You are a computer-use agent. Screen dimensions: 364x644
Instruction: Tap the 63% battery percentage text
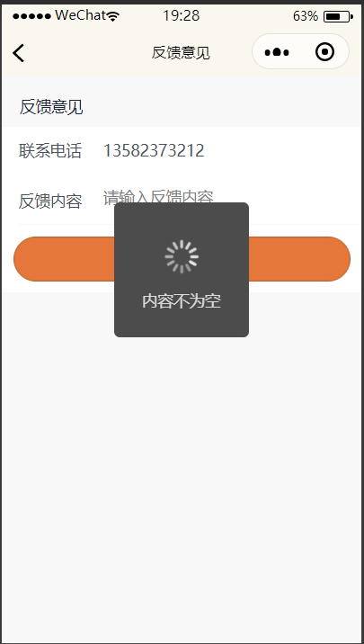pos(306,16)
